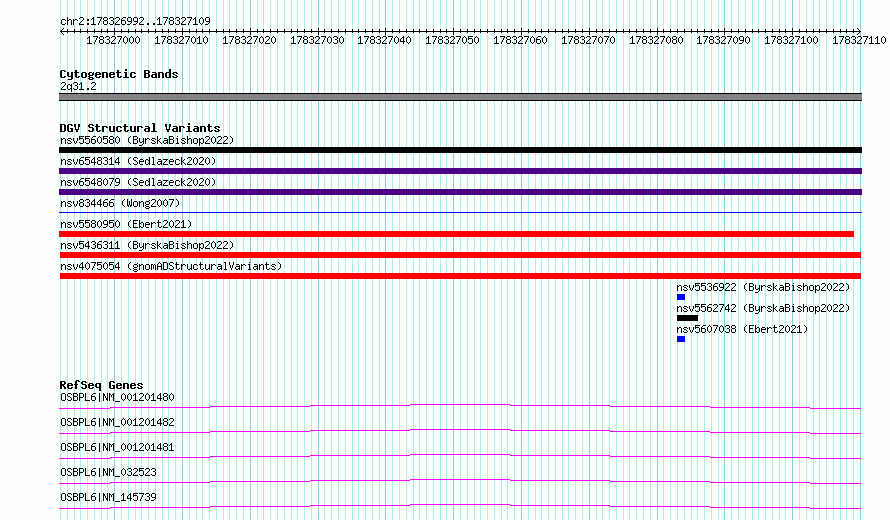Viewport: 890px width, 520px height.
Task: Open OSBPL6|NM_001201480 transcript label
Action: pos(117,397)
